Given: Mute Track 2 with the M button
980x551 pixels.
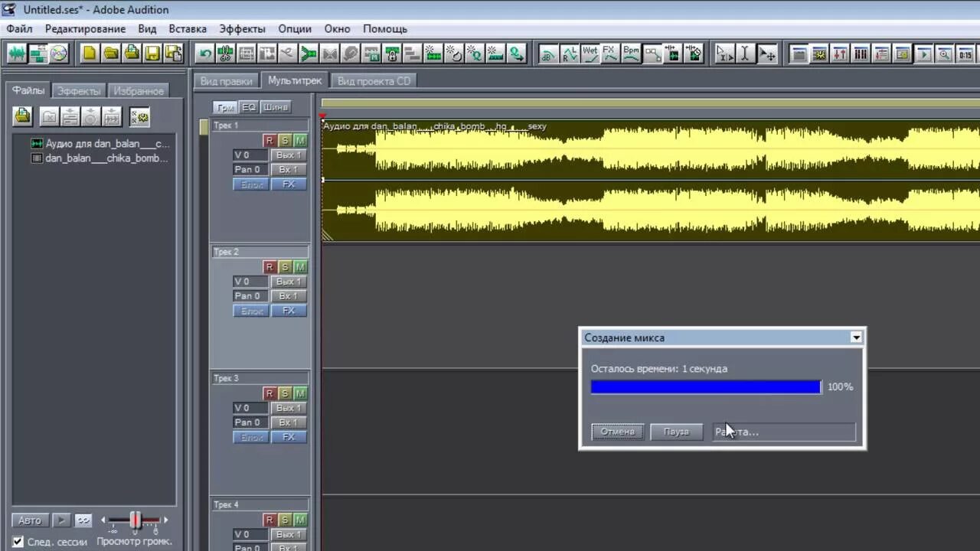Looking at the screenshot, I should pos(299,266).
